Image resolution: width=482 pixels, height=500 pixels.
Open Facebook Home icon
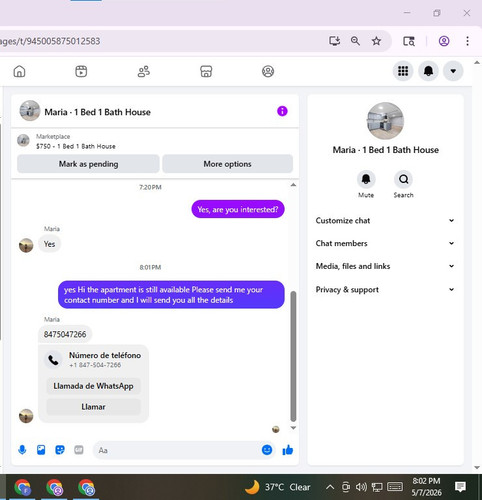coord(19,71)
